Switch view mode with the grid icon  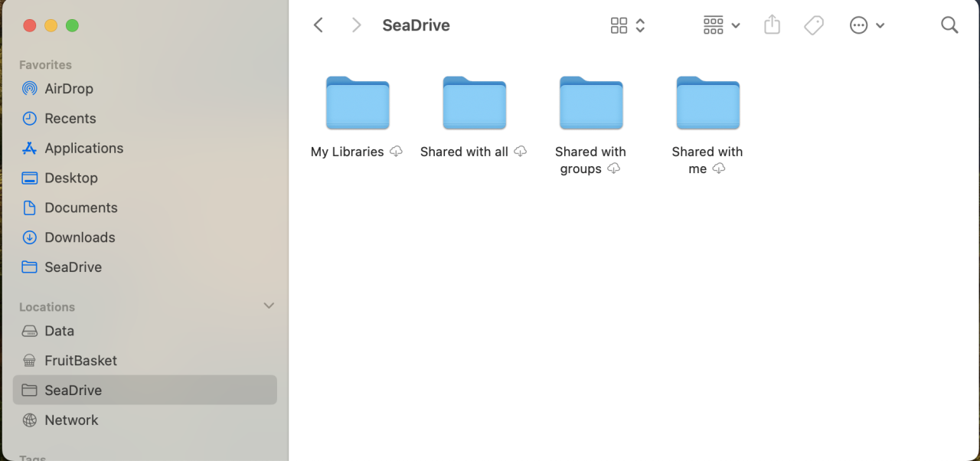[628, 25]
